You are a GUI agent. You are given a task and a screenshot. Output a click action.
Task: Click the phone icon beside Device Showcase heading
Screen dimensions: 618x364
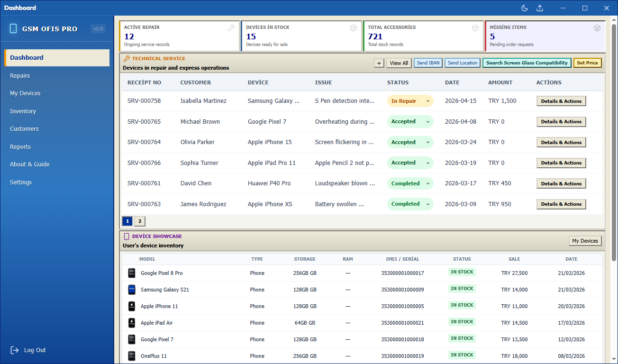[127, 236]
